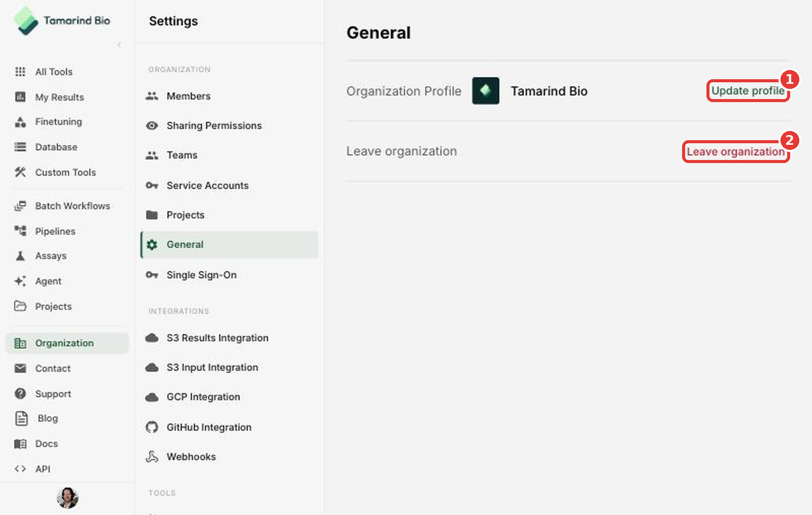Click the red Leave organization link
The height and width of the screenshot is (515, 812).
tap(735, 152)
